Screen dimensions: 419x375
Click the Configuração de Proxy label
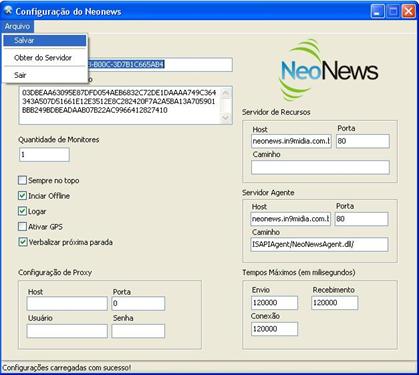55,273
